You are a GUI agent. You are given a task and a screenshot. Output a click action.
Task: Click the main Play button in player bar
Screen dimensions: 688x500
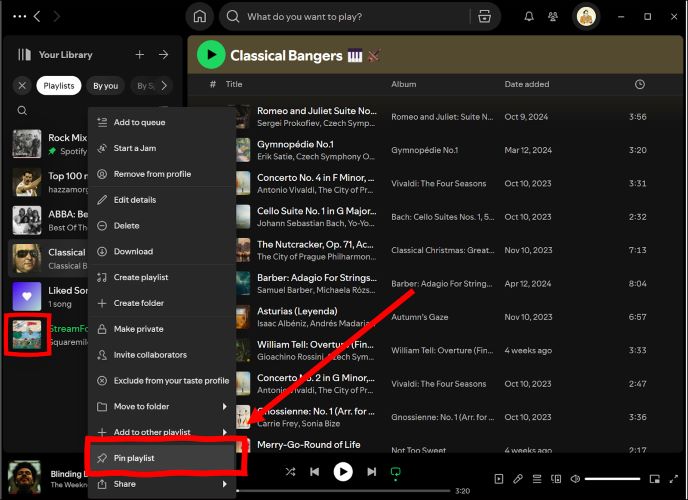(343, 472)
